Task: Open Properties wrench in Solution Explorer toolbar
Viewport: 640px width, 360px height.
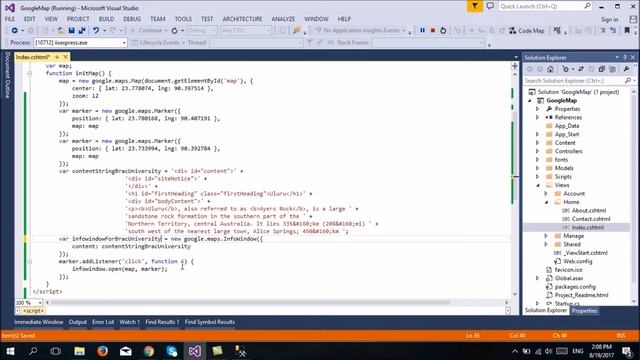Action: click(x=627, y=69)
